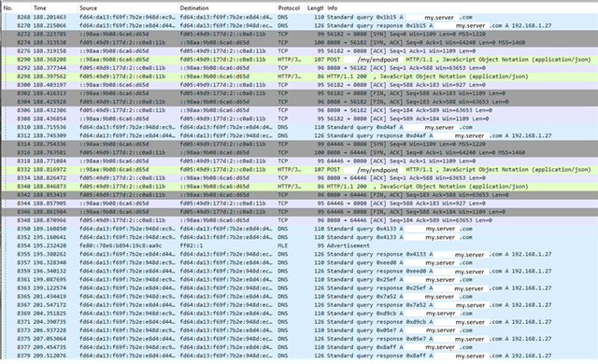Click the Info column header
Viewport: 598px width, 364px height.
click(461, 8)
